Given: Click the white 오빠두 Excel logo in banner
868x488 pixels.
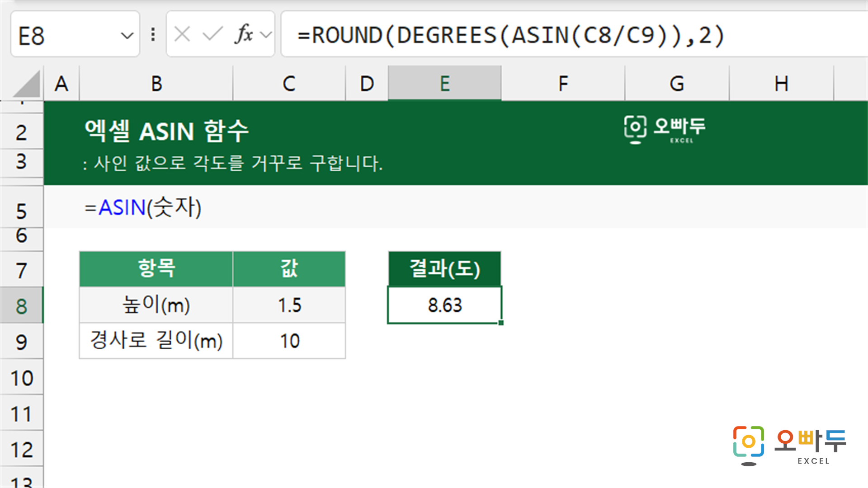Looking at the screenshot, I should (x=665, y=130).
